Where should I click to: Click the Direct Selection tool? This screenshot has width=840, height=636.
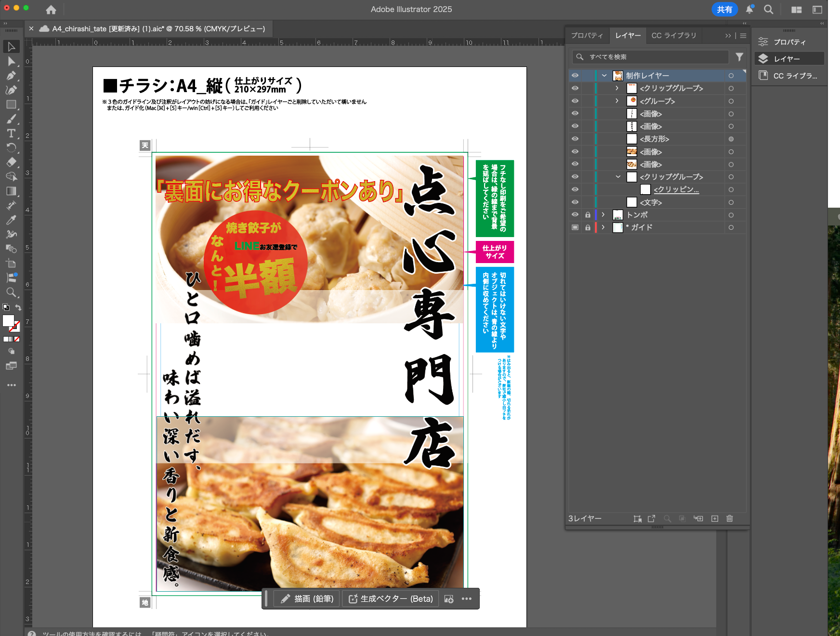click(x=11, y=61)
